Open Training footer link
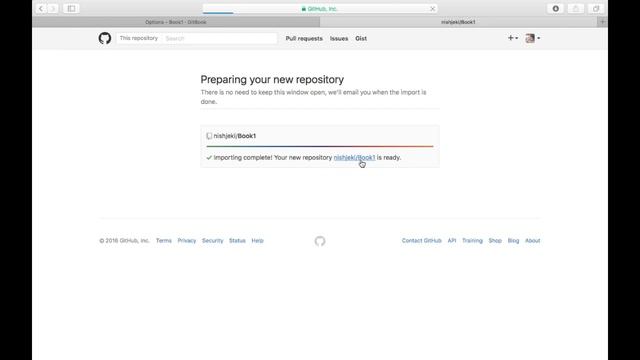The height and width of the screenshot is (360, 640). tap(472, 241)
